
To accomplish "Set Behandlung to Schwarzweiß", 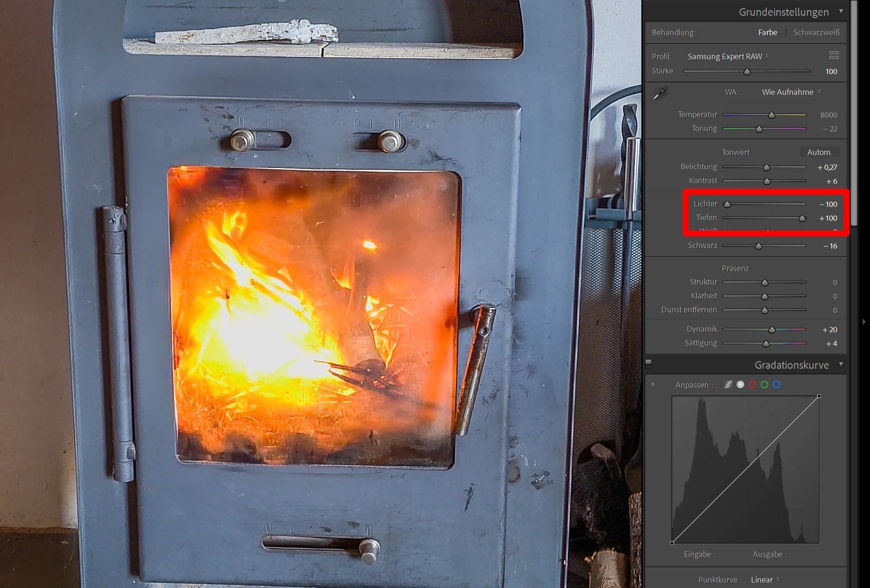I will [x=816, y=32].
